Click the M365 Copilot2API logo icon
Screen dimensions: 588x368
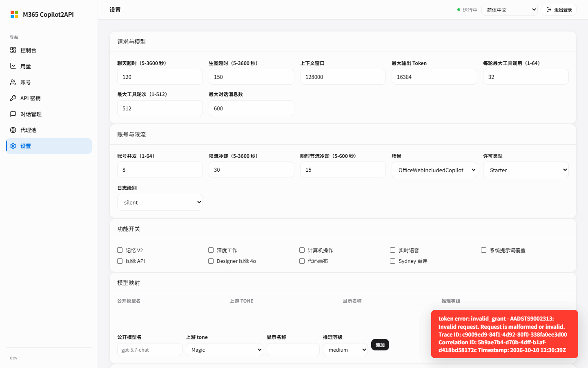[x=14, y=14]
